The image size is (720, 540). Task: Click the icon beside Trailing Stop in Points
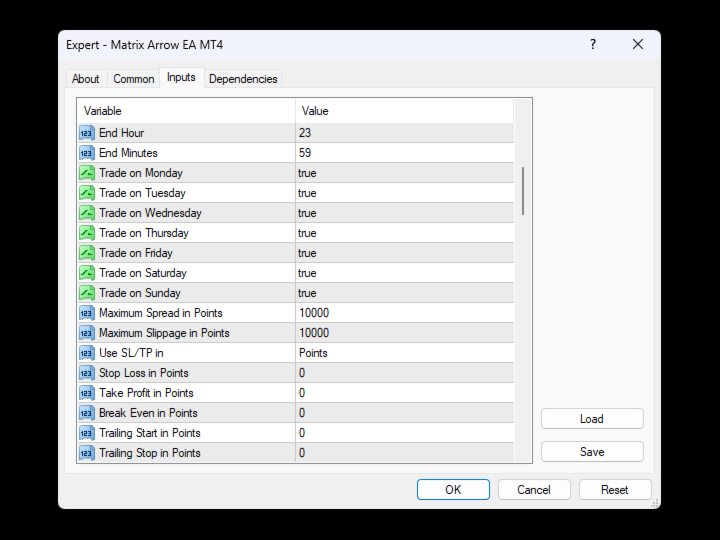tap(86, 453)
